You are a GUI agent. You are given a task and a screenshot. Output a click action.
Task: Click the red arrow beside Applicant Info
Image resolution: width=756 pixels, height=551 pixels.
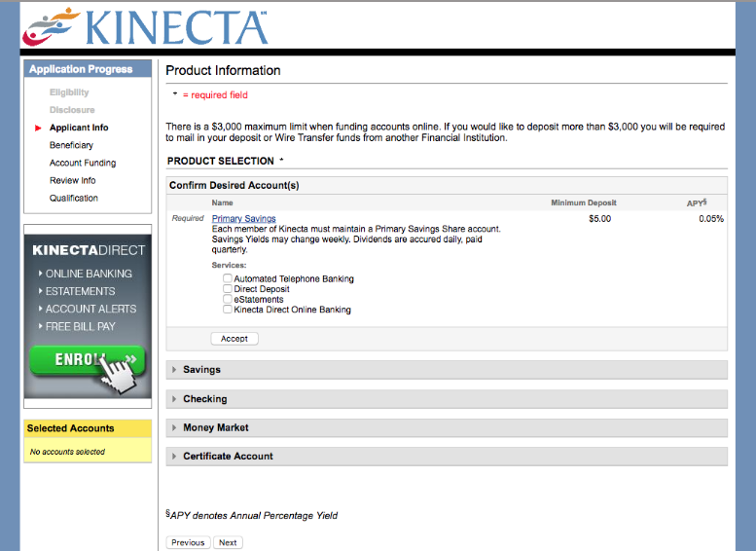(x=38, y=128)
